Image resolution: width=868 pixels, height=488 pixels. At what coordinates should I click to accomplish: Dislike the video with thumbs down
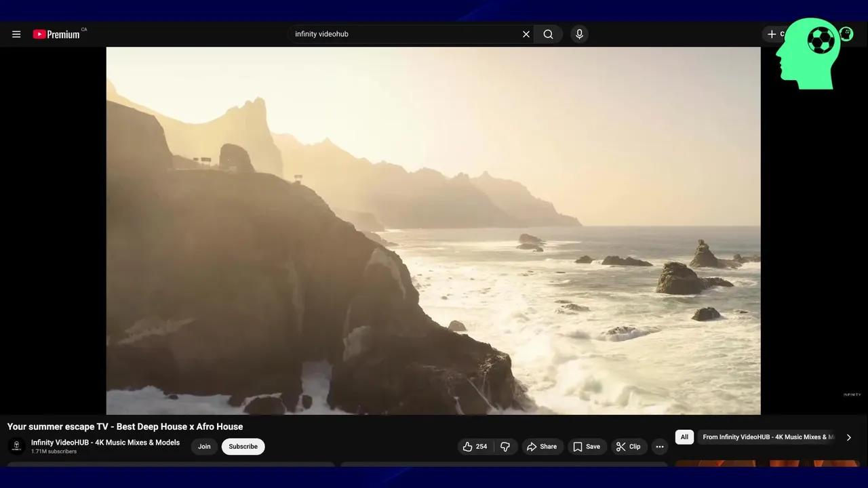[505, 447]
